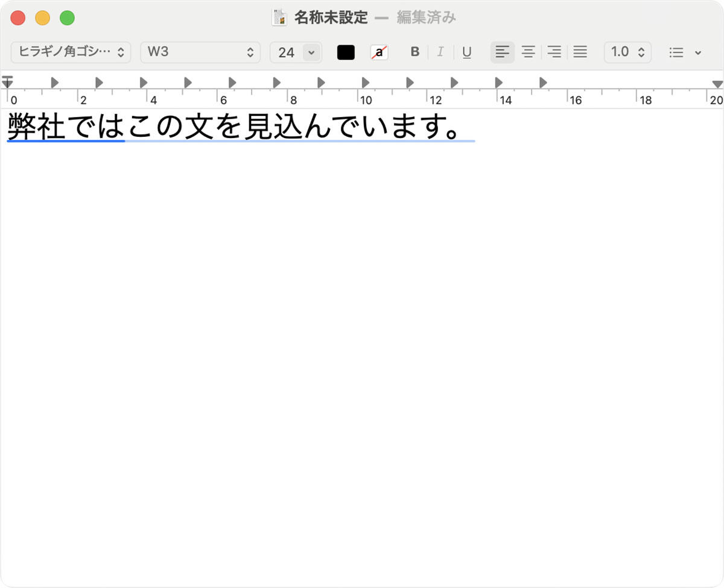Align text to the left
This screenshot has height=588, width=724.
[x=503, y=52]
